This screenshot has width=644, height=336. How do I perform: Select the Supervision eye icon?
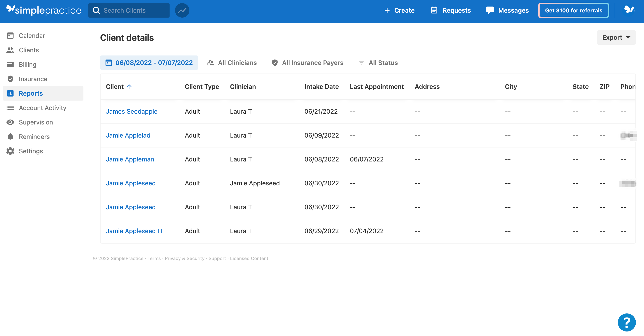[x=10, y=122]
